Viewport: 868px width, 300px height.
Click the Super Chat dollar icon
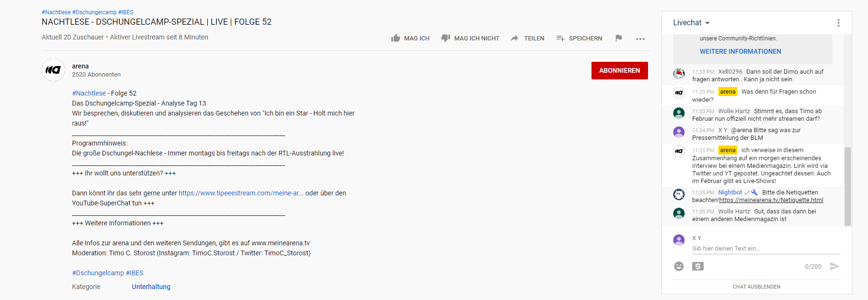point(697,266)
